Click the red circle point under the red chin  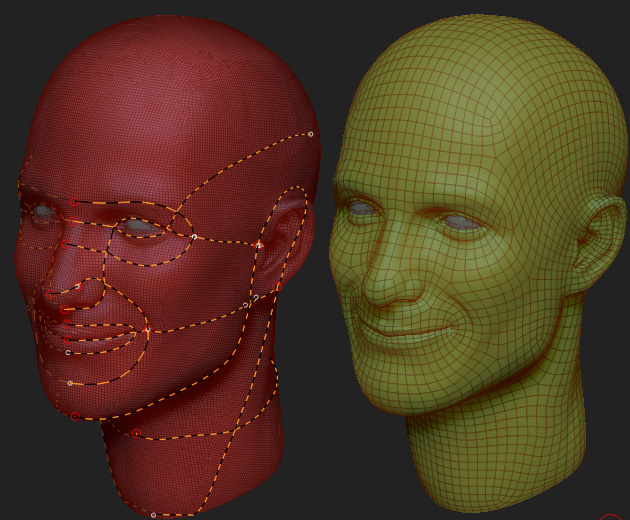(x=74, y=416)
